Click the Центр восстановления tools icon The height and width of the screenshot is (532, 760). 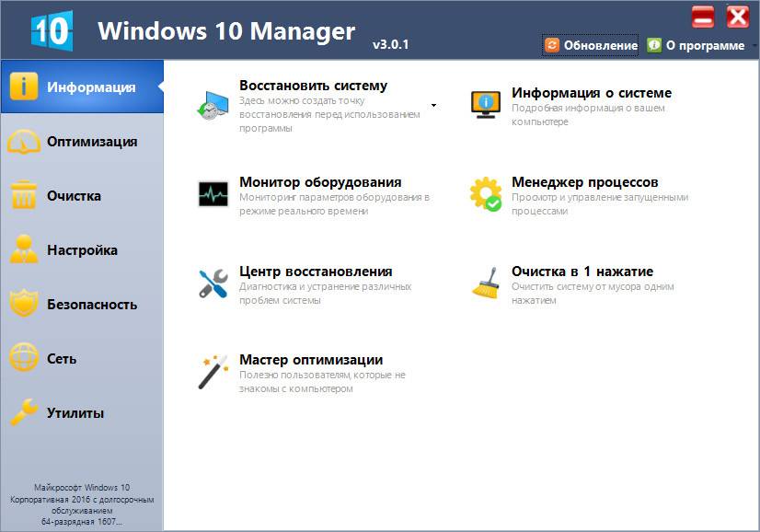click(x=213, y=283)
